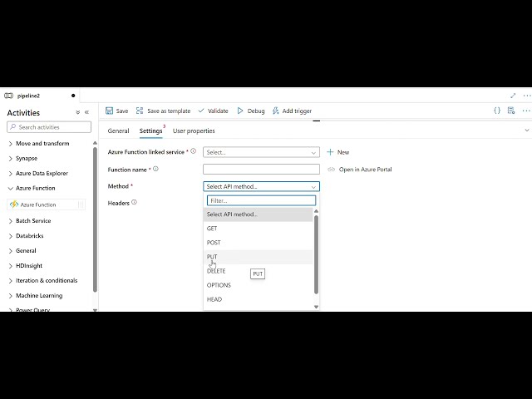The image size is (532, 399).
Task: Close the Method API dropdown
Action: coord(261,186)
